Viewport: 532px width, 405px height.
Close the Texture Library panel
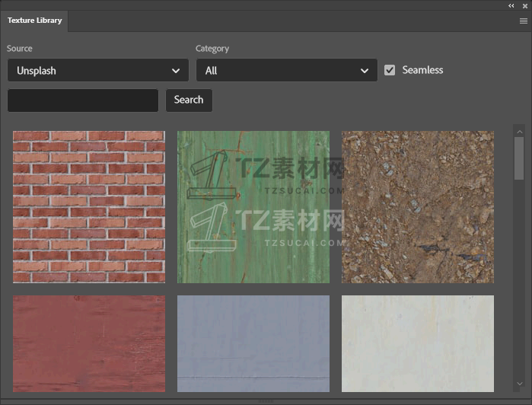(524, 5)
